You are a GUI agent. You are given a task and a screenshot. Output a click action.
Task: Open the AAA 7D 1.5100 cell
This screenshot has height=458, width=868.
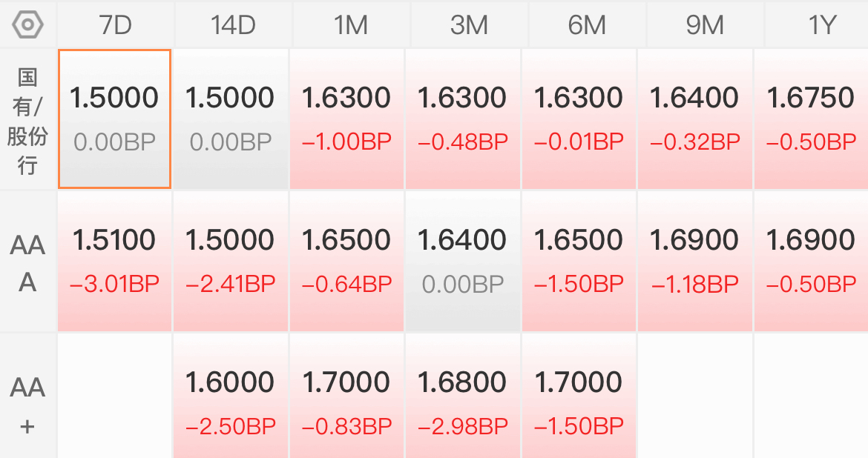click(114, 261)
